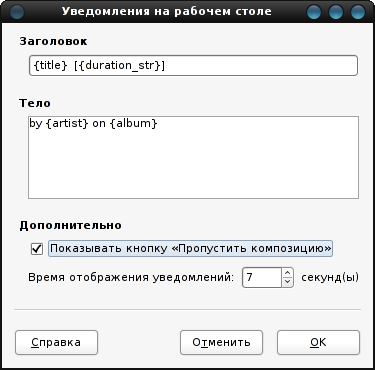
Task: Click the round window menu button in the title bar's left corner
Action: 17,12
